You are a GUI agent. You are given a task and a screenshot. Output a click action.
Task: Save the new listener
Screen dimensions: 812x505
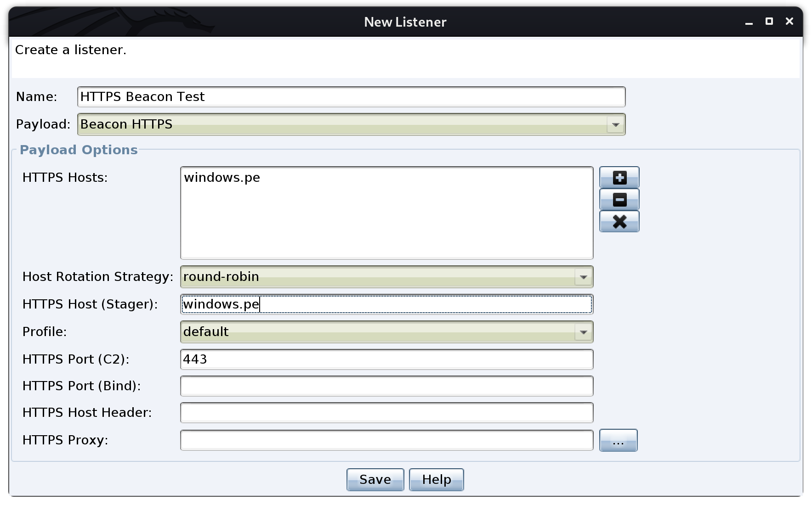375,479
